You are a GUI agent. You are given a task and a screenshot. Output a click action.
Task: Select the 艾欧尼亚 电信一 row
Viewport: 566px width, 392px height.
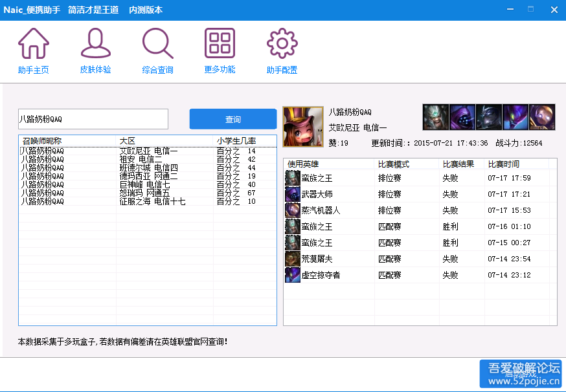pos(148,151)
